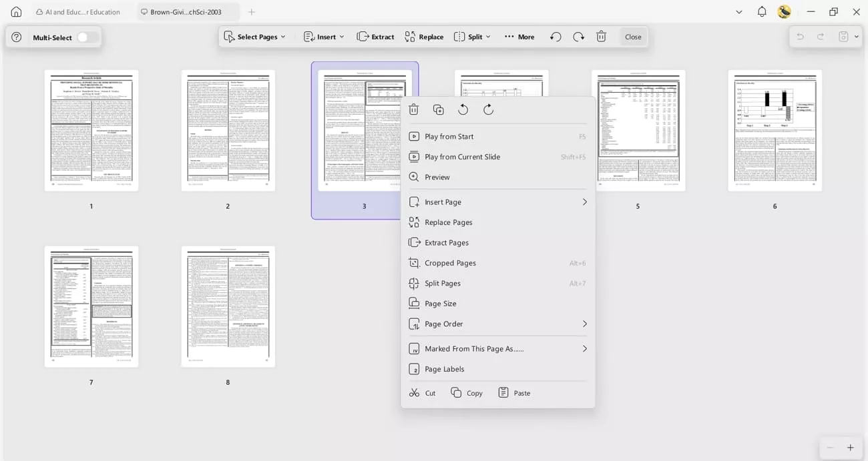Switch to AI and Education tab
This screenshot has height=461, width=868.
tap(79, 12)
